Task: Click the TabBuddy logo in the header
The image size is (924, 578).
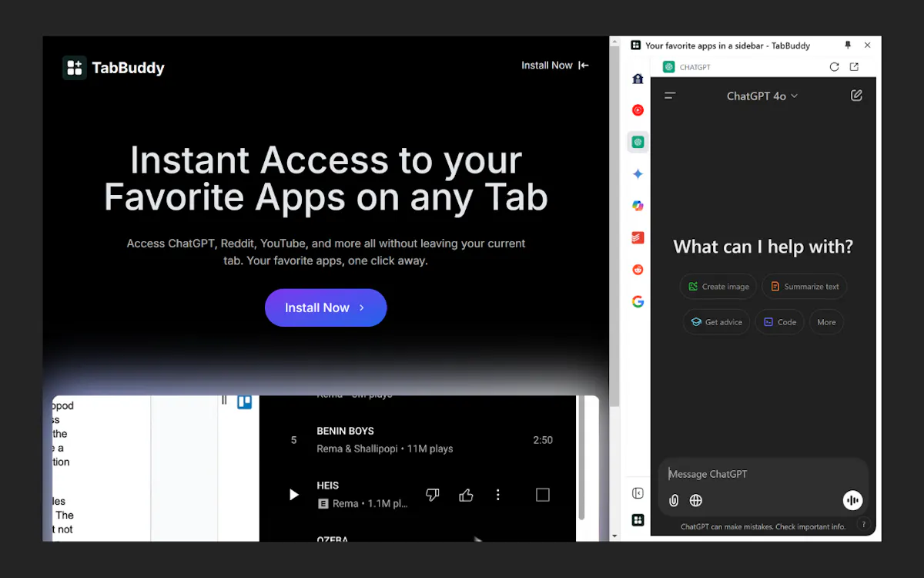Action: [x=113, y=68]
